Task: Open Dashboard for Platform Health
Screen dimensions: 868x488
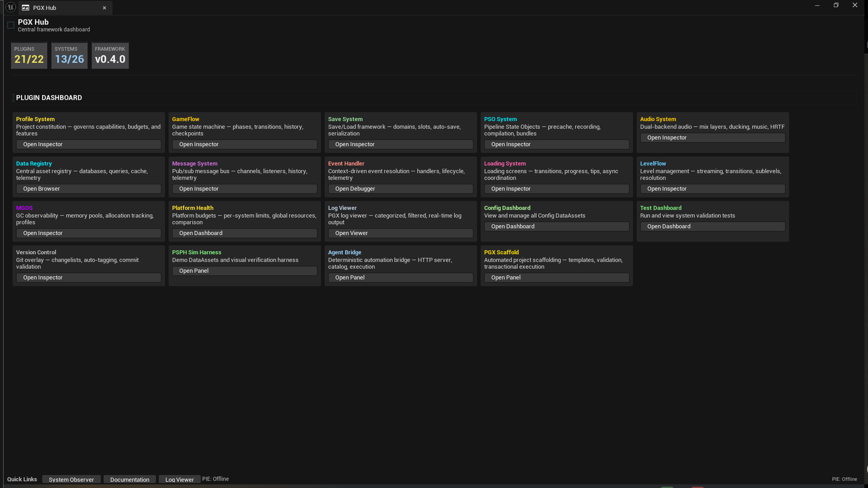Action: 244,233
